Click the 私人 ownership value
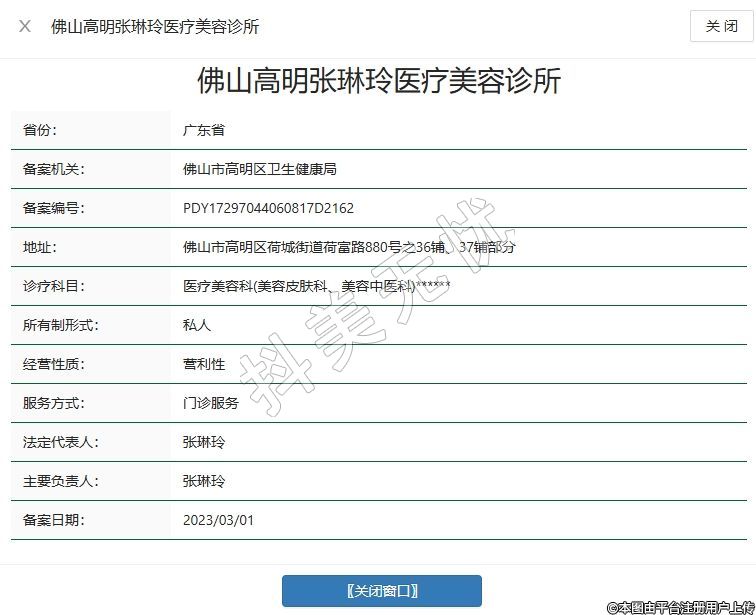Screen dimensions: 756x615 click(x=197, y=325)
